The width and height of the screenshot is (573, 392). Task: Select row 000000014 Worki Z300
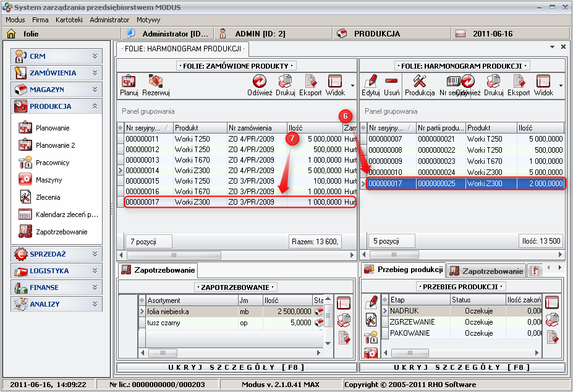pos(235,169)
